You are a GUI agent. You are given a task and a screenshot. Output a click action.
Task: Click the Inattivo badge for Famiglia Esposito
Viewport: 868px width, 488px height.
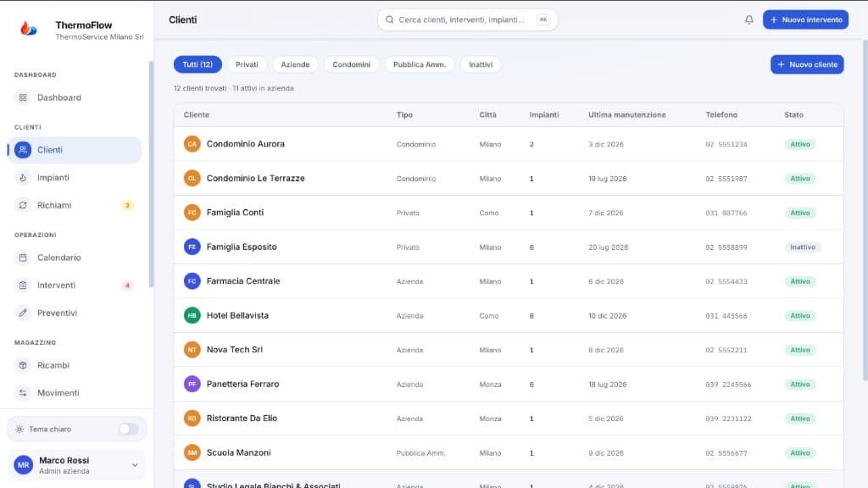coord(803,247)
